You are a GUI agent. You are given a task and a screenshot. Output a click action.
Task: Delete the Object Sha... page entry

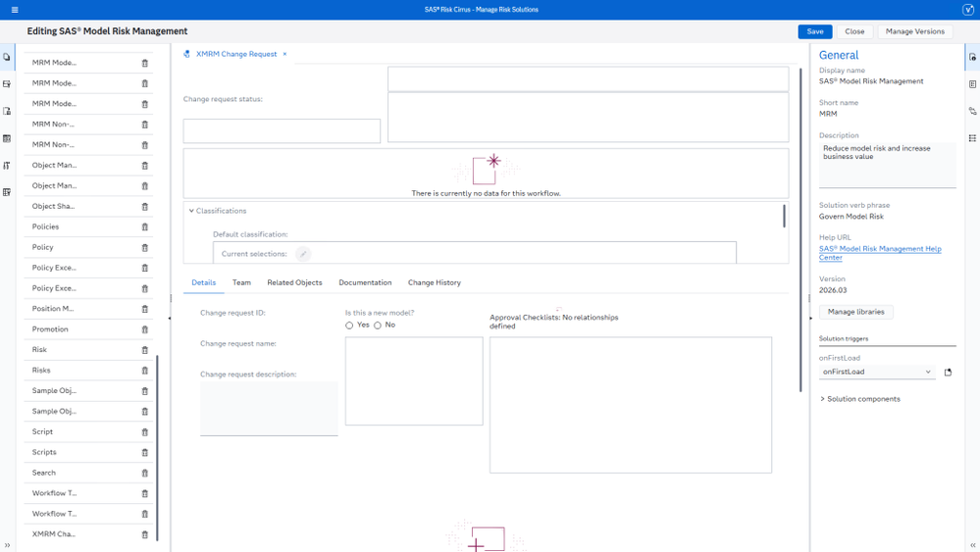[x=144, y=207]
